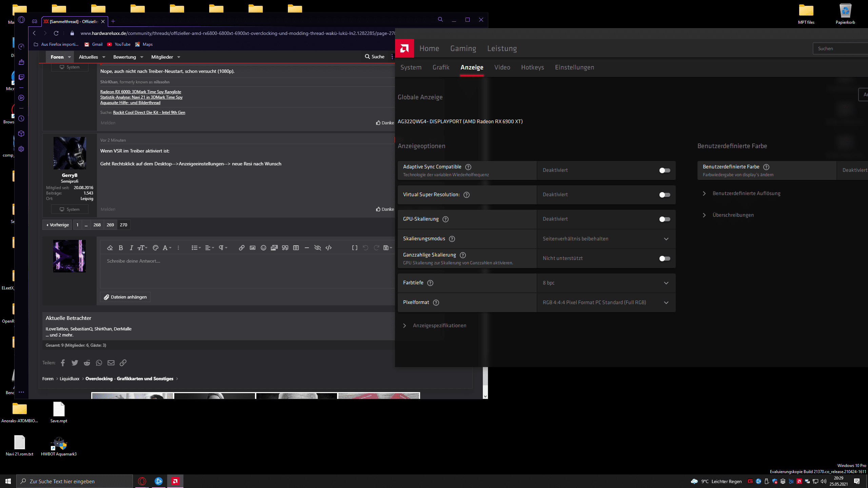
Task: Insert image via editor toolbar icon
Action: click(253, 248)
